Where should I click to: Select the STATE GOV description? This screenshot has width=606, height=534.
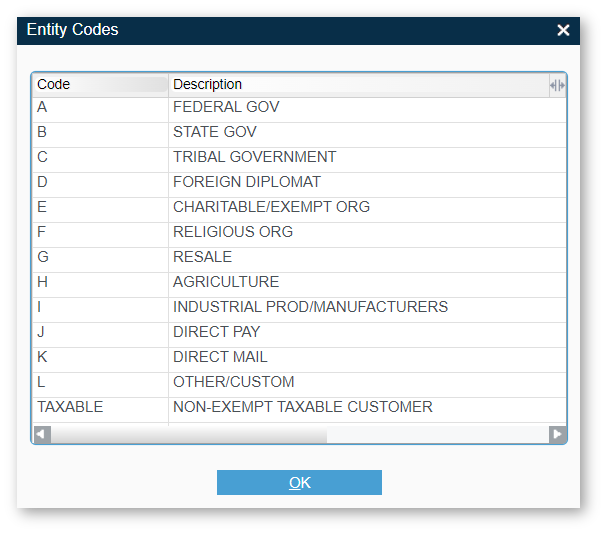[367, 135]
